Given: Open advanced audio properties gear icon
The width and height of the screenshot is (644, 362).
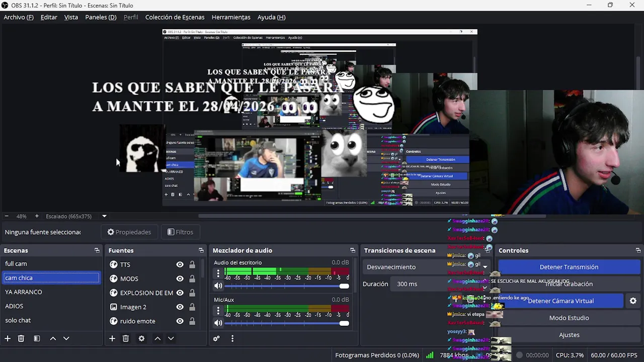Looking at the screenshot, I should pos(216,338).
